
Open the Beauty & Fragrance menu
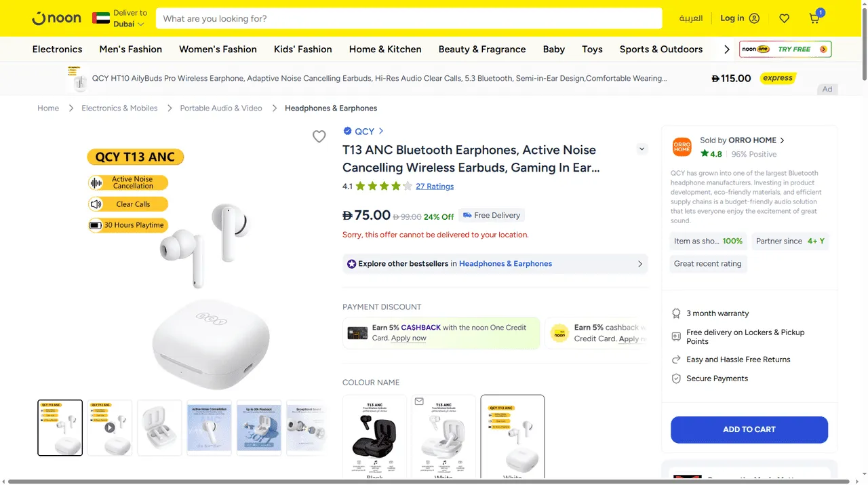(x=481, y=49)
